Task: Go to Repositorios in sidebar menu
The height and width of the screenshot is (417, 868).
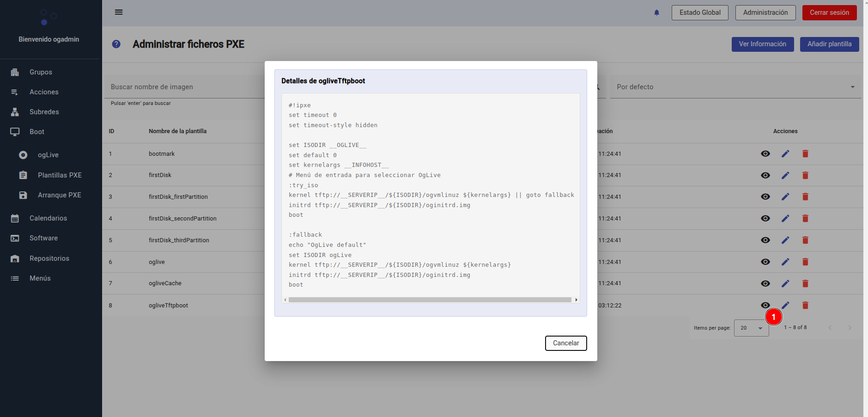Action: click(x=49, y=258)
